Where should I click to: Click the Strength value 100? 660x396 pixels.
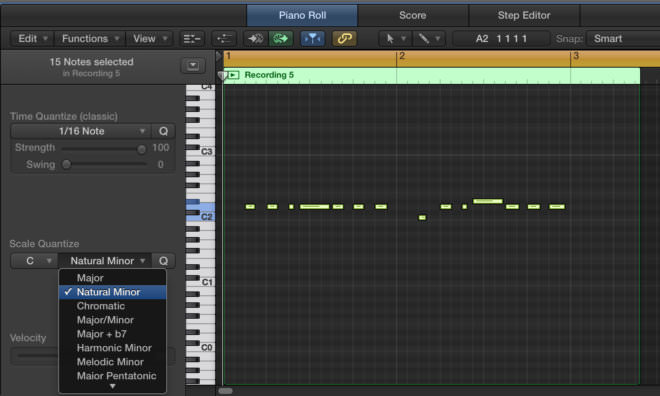point(160,148)
